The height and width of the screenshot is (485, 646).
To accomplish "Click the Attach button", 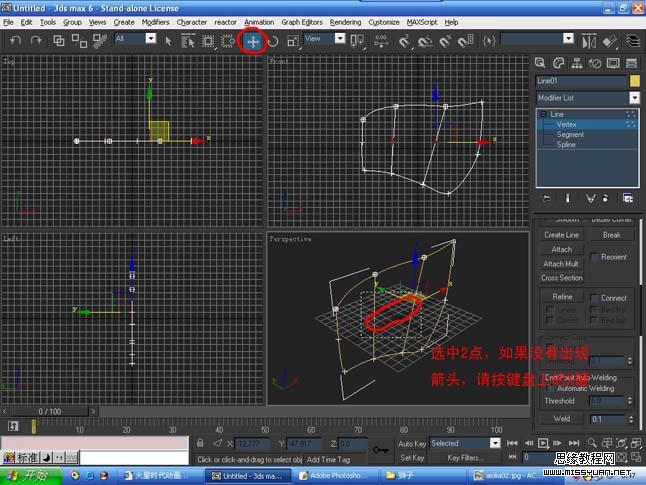I will (562, 249).
